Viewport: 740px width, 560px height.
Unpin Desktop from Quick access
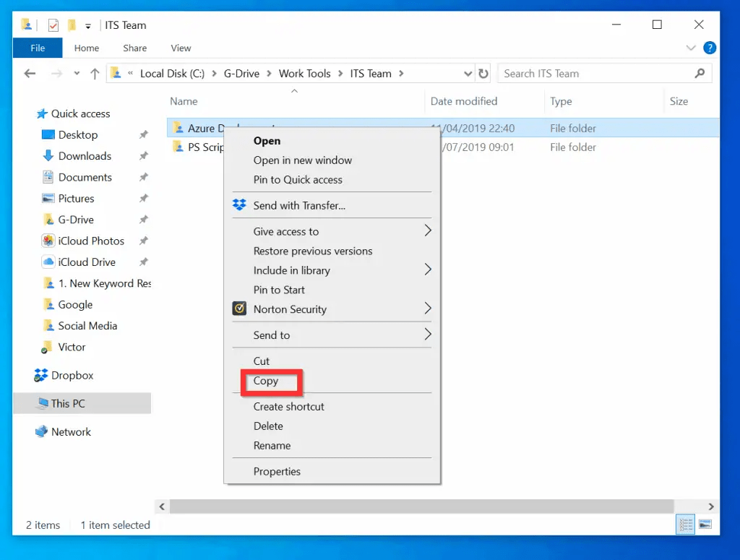[x=145, y=134]
